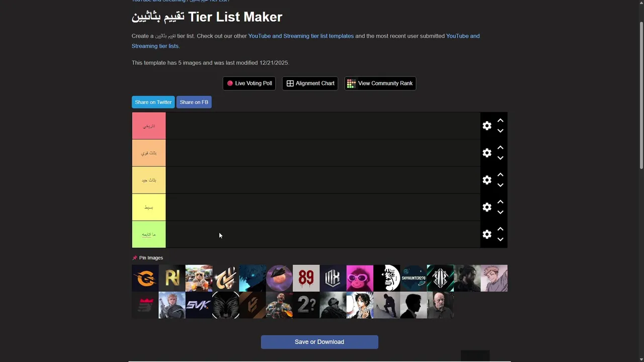
Task: Move the yellow tier row up
Action: 500,202
